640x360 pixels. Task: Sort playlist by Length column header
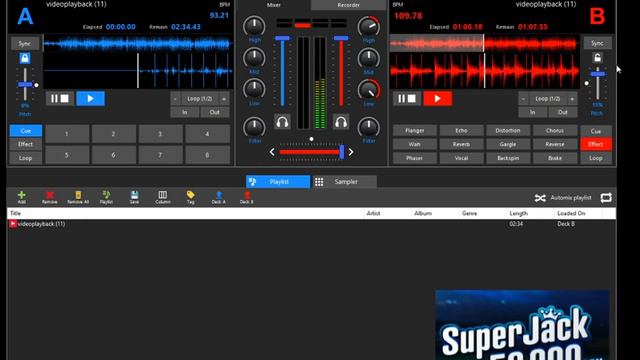518,213
